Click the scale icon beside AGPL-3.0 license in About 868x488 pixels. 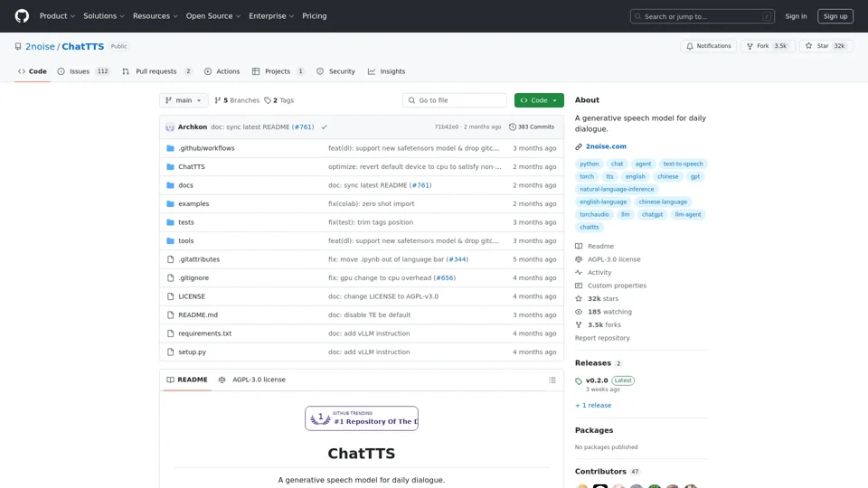pyautogui.click(x=579, y=259)
